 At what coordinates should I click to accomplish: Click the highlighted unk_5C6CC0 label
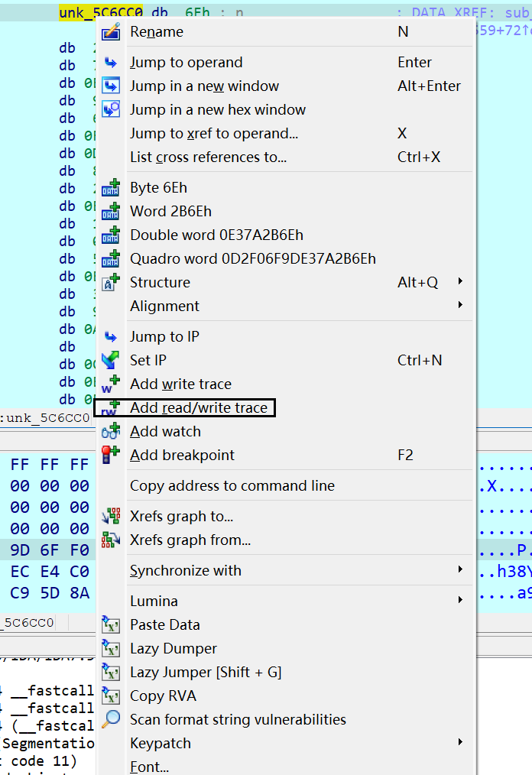pos(98,14)
